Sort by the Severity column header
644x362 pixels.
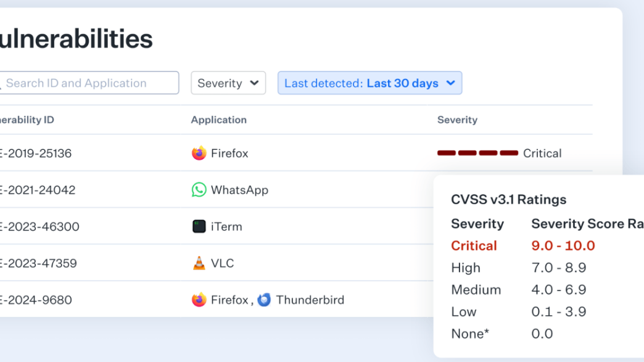pos(457,120)
